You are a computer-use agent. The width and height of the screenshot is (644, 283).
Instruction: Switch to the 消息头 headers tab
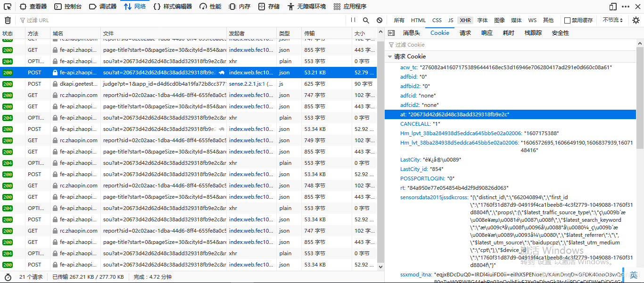click(411, 33)
